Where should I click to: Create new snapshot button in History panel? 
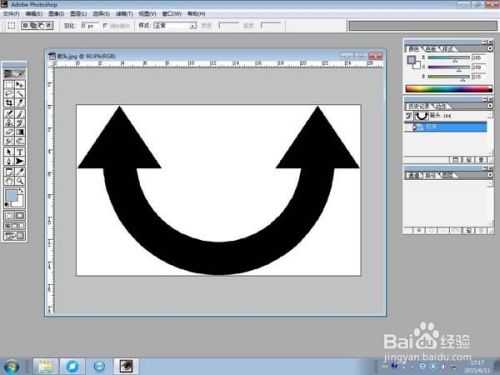click(x=468, y=160)
